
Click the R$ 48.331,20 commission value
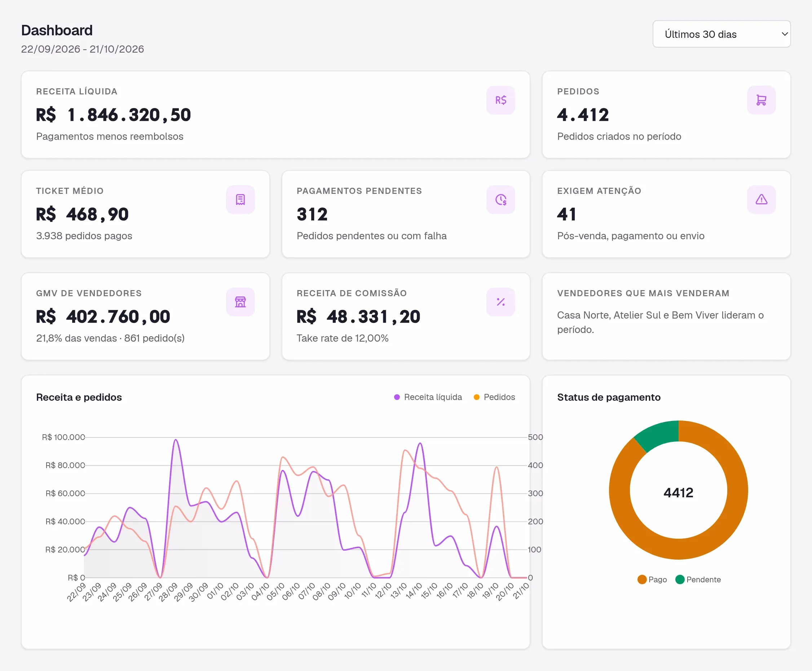[358, 316]
